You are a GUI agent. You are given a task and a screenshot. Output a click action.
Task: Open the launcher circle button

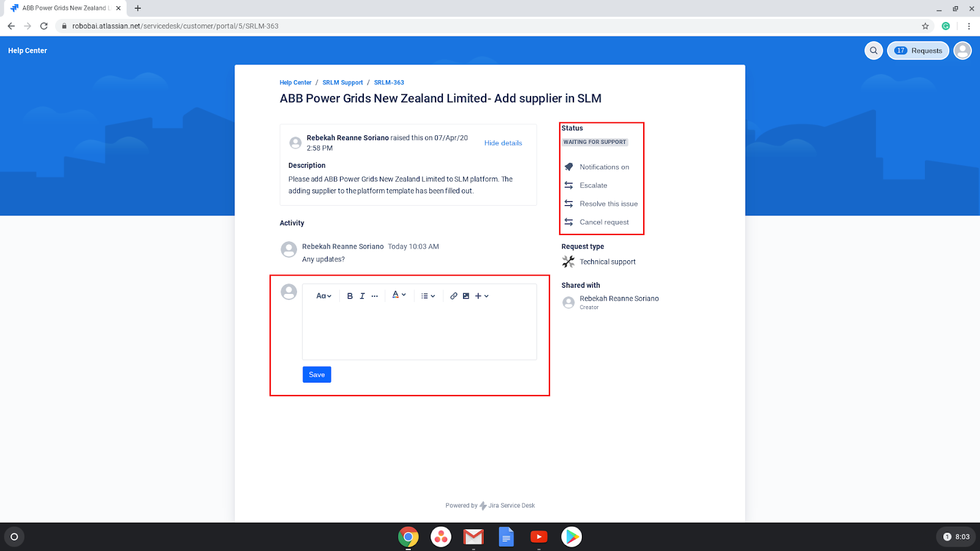point(14,537)
